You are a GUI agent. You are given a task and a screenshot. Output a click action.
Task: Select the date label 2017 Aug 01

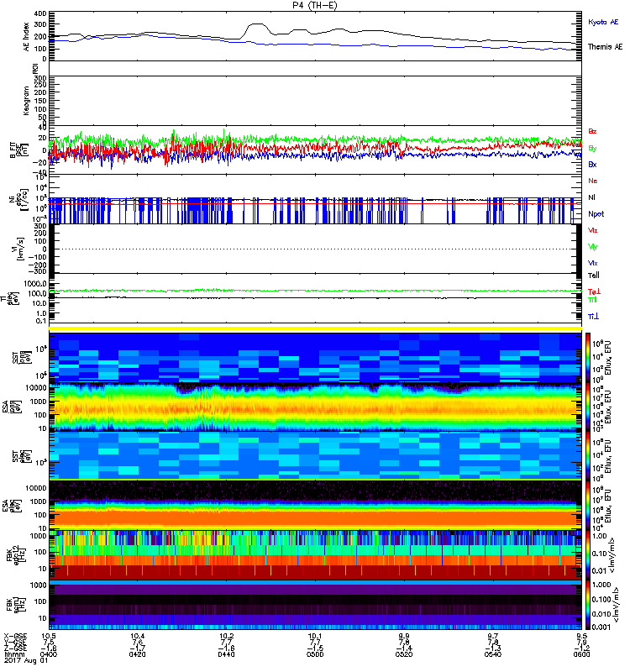tap(26, 660)
